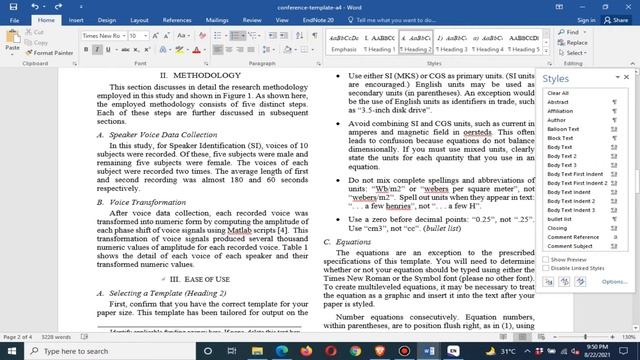
Task: Enable the Show Preview checkbox
Action: pyautogui.click(x=546, y=260)
